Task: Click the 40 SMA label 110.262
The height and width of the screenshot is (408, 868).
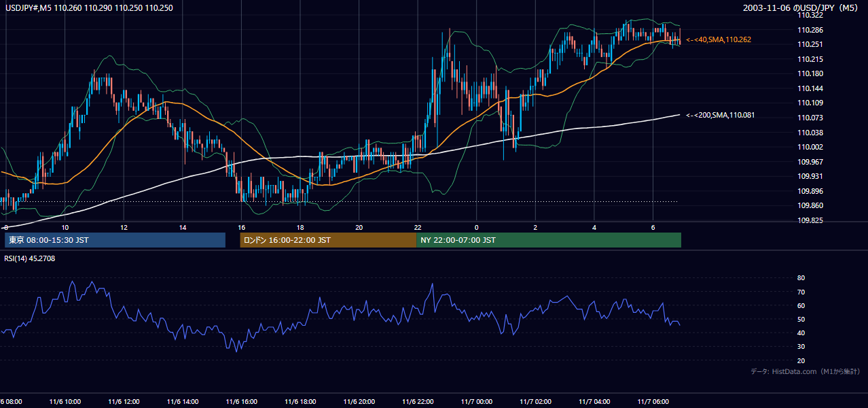Action: coord(719,40)
